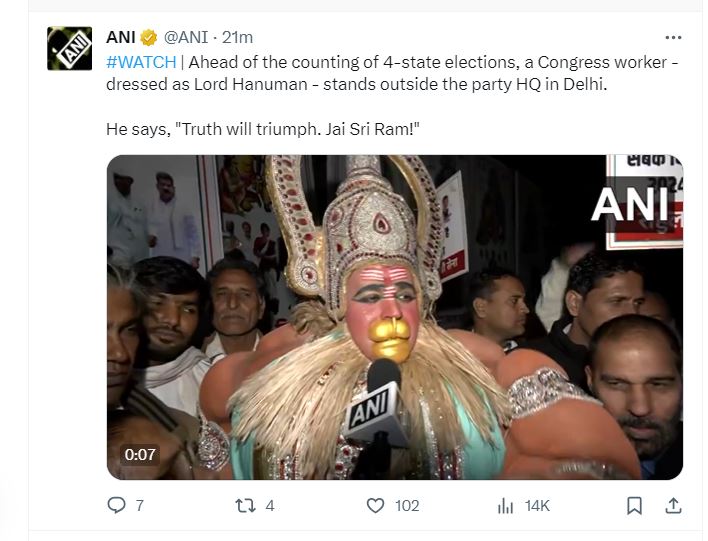
Task: Open the tweet by clicking its body text
Action: click(400, 85)
